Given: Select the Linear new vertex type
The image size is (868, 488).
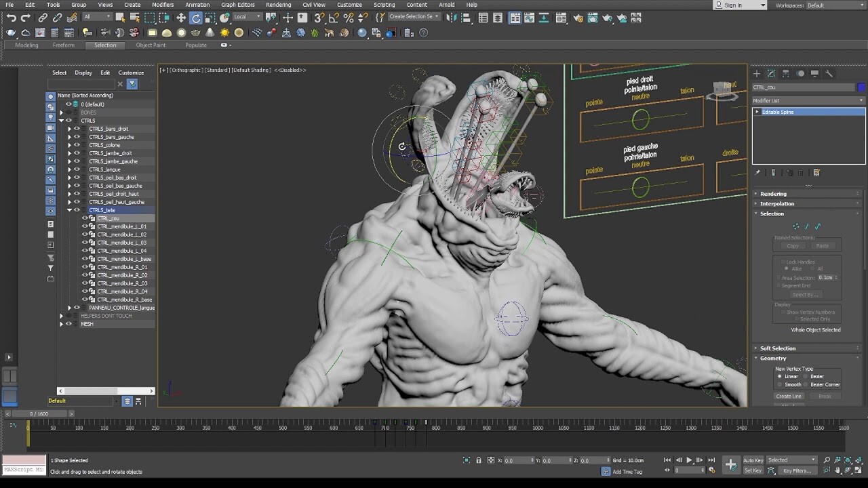Looking at the screenshot, I should [x=778, y=376].
